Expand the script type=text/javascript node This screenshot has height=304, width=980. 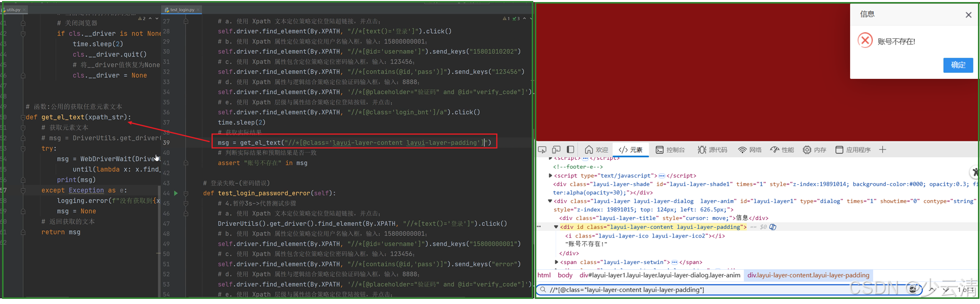550,176
